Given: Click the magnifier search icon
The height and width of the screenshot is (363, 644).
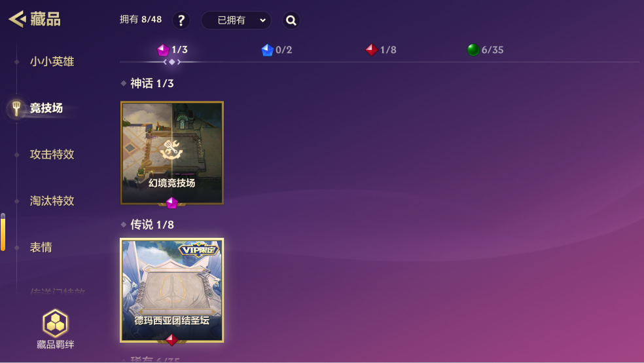Looking at the screenshot, I should tap(291, 20).
